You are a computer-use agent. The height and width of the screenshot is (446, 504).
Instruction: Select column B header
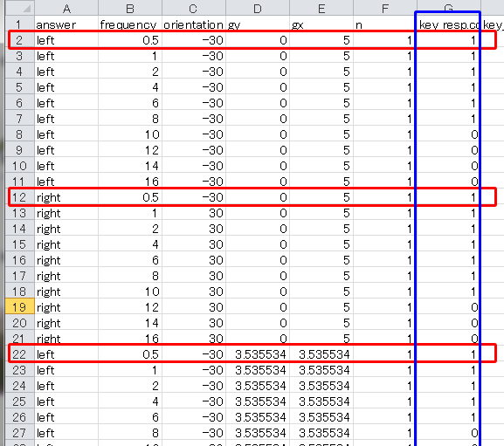click(x=130, y=8)
